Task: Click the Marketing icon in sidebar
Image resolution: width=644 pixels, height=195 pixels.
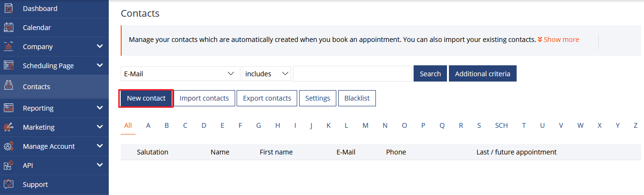Action: (x=8, y=127)
